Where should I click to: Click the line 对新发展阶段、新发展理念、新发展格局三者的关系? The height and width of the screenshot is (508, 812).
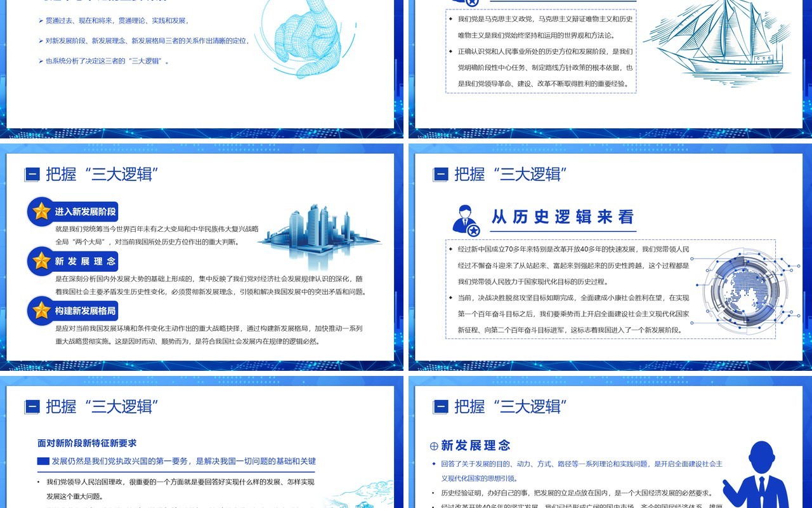pyautogui.click(x=147, y=41)
